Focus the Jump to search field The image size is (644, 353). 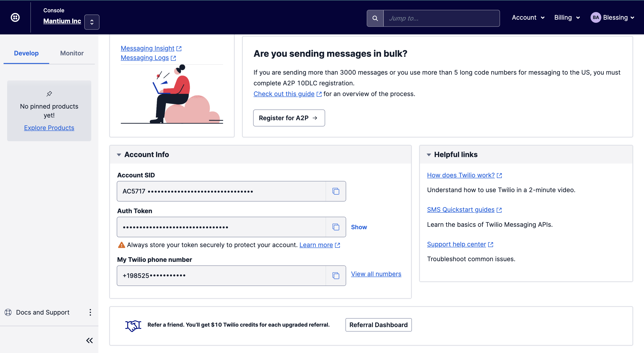441,18
